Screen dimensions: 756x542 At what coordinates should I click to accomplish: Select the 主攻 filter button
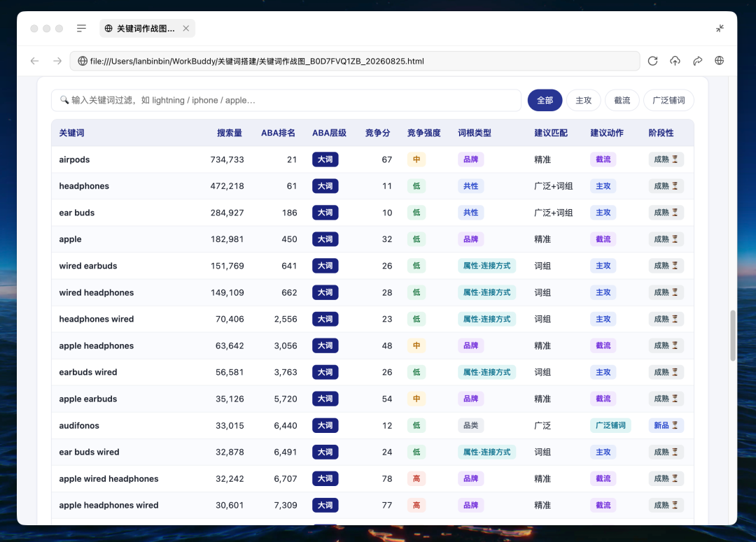pyautogui.click(x=583, y=100)
